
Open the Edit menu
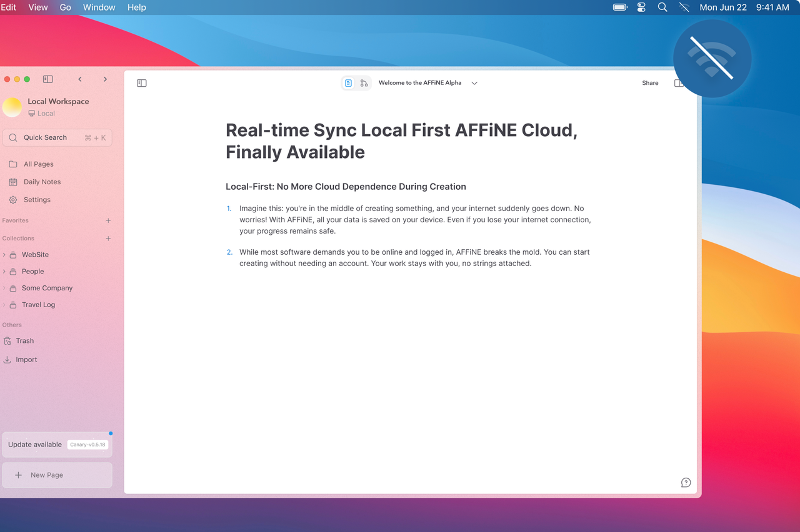tap(8, 7)
